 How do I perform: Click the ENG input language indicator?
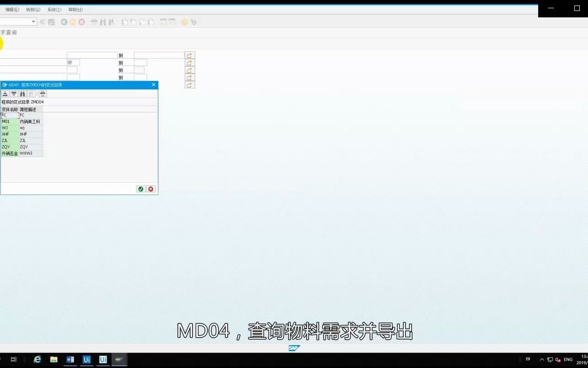568,360
